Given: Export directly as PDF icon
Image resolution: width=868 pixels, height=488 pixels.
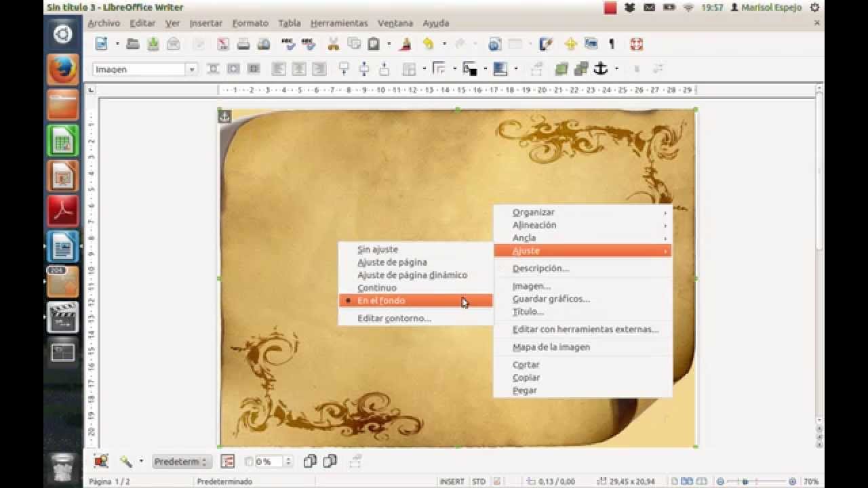Looking at the screenshot, I should tap(223, 44).
